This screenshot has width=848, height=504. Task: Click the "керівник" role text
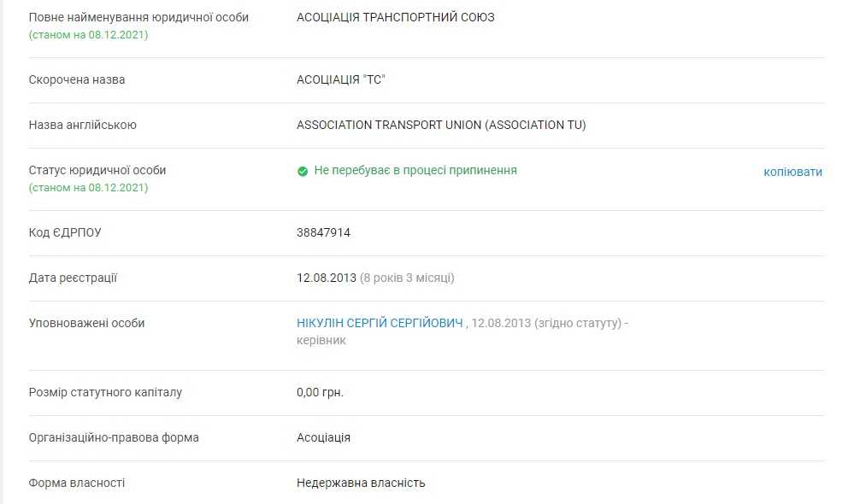[x=321, y=340]
